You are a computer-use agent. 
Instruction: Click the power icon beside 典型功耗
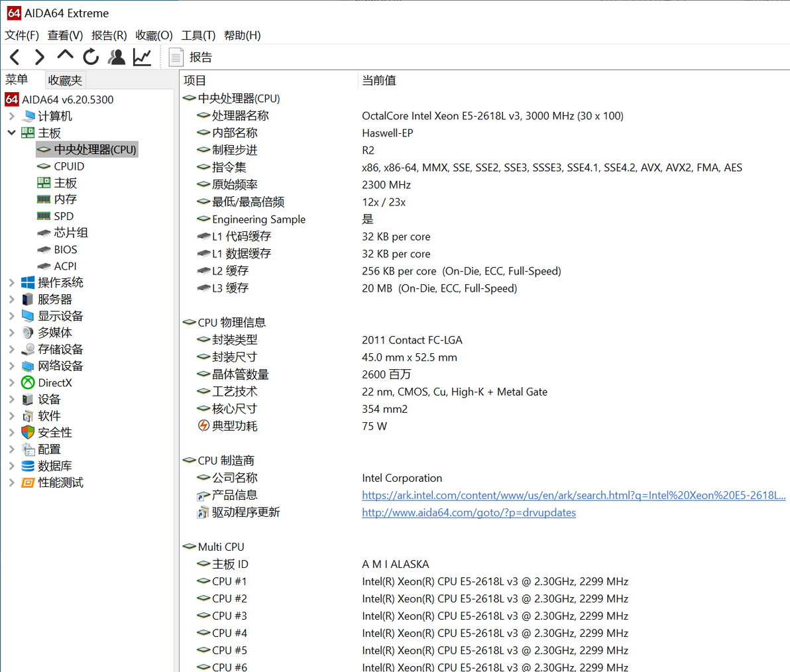pyautogui.click(x=203, y=425)
